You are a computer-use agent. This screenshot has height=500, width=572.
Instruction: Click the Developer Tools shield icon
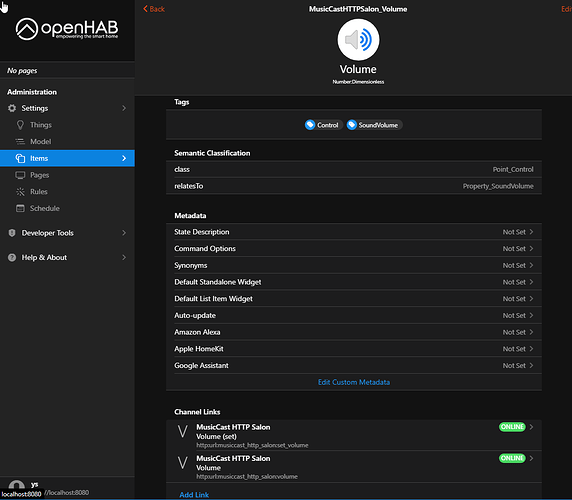click(12, 233)
